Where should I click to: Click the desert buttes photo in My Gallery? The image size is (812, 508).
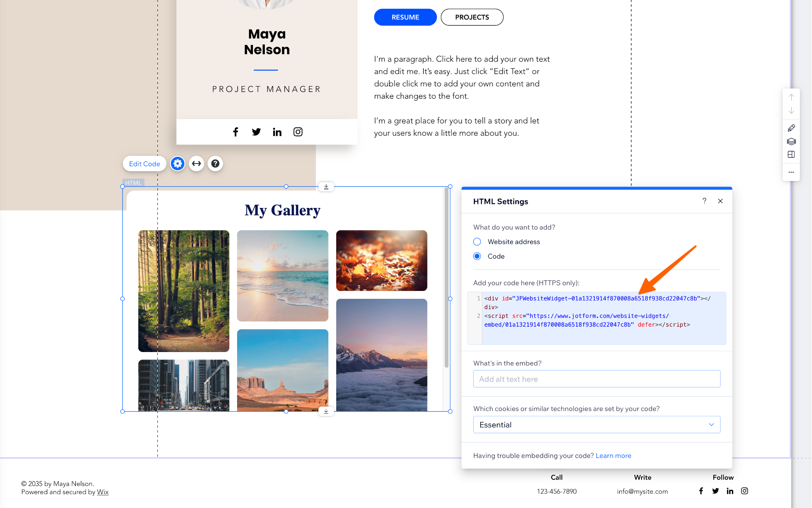coord(283,370)
